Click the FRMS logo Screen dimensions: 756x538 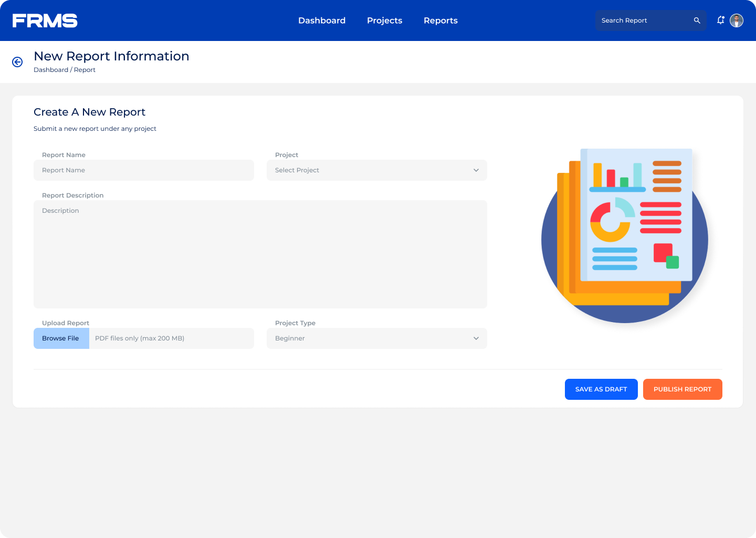[x=45, y=20]
